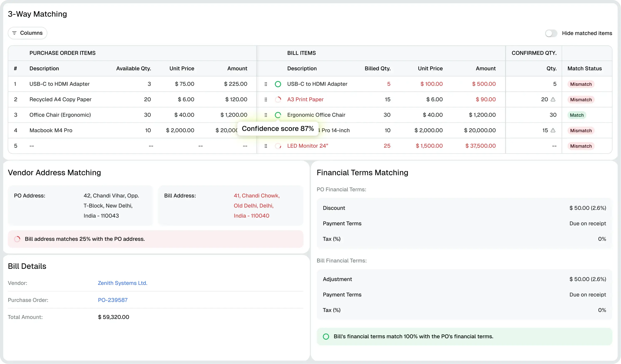Open Zenith Systems Ltd. vendor link
The image size is (621, 364).
[x=123, y=283]
